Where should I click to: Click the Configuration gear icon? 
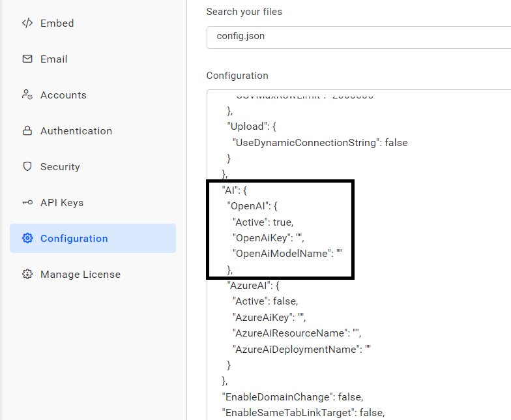coord(27,238)
